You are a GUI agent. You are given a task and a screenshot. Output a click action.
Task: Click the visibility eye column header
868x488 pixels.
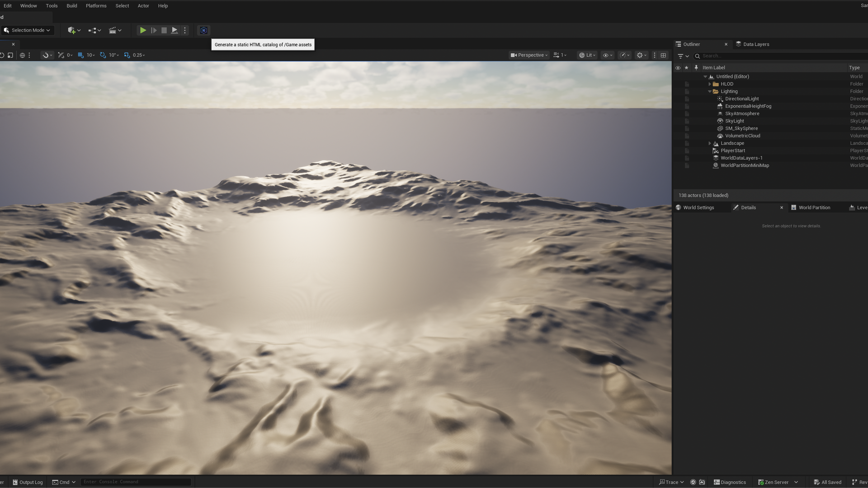click(678, 68)
